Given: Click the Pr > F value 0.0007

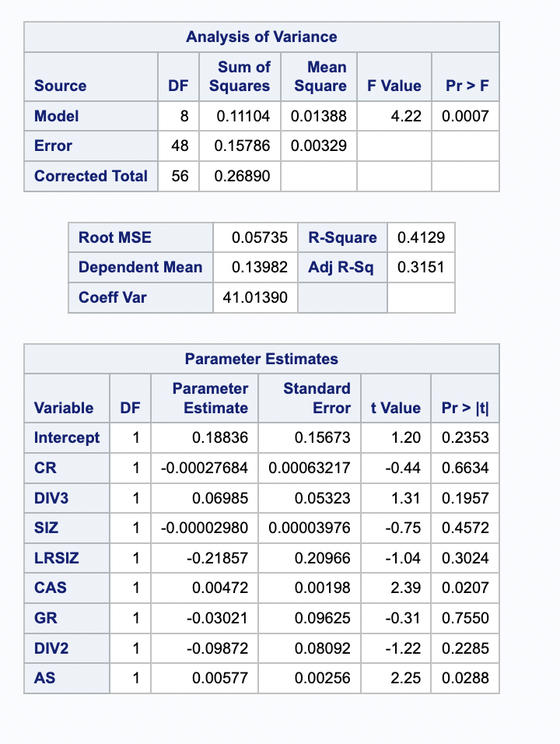Looking at the screenshot, I should tap(465, 116).
